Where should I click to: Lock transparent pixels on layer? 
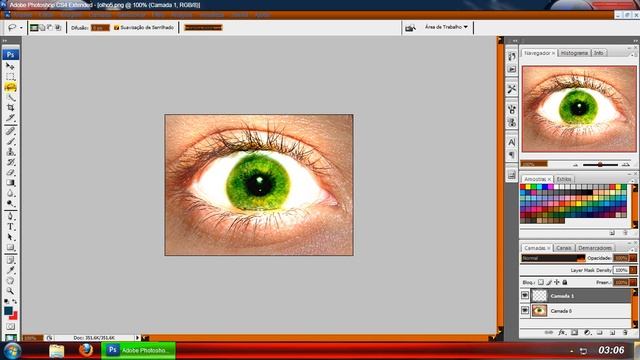(x=540, y=282)
